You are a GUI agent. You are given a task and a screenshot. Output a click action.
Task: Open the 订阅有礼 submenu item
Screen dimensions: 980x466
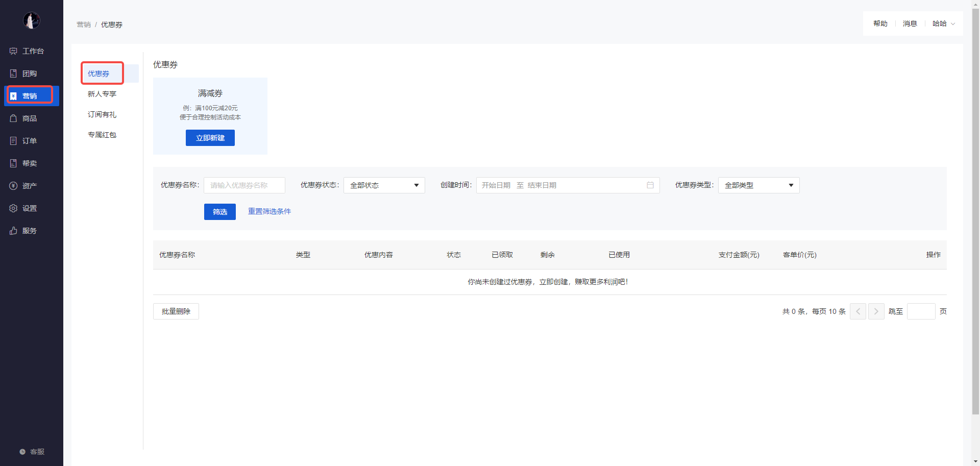click(102, 114)
